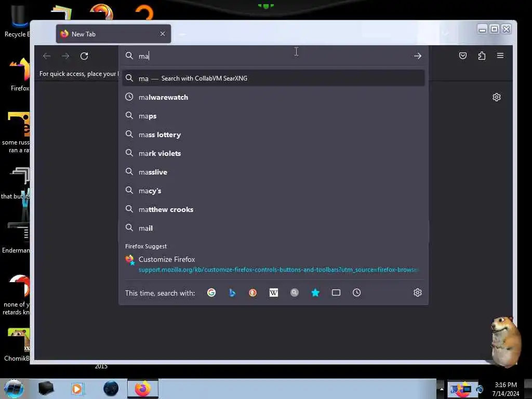Click the Firefox reload page button
This screenshot has width=532, height=399.
point(84,56)
